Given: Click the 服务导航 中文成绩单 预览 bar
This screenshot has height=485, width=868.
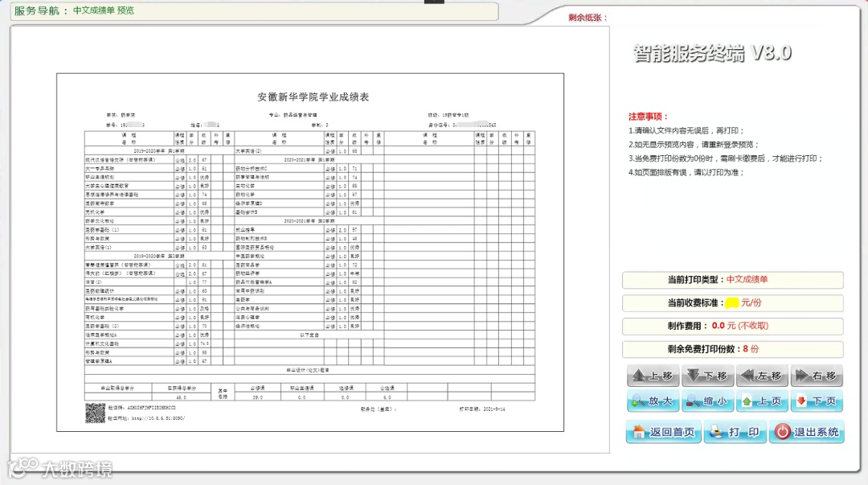Looking at the screenshot, I should click(x=254, y=10).
